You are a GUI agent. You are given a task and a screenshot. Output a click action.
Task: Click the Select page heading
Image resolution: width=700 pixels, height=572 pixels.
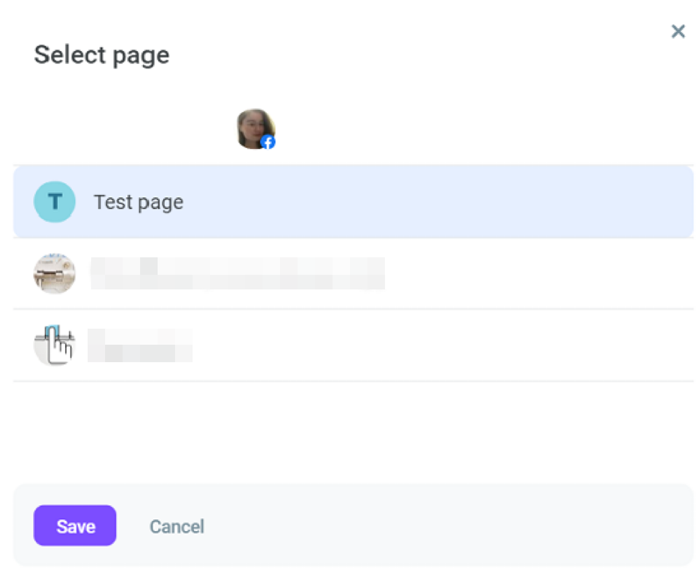coord(102,55)
